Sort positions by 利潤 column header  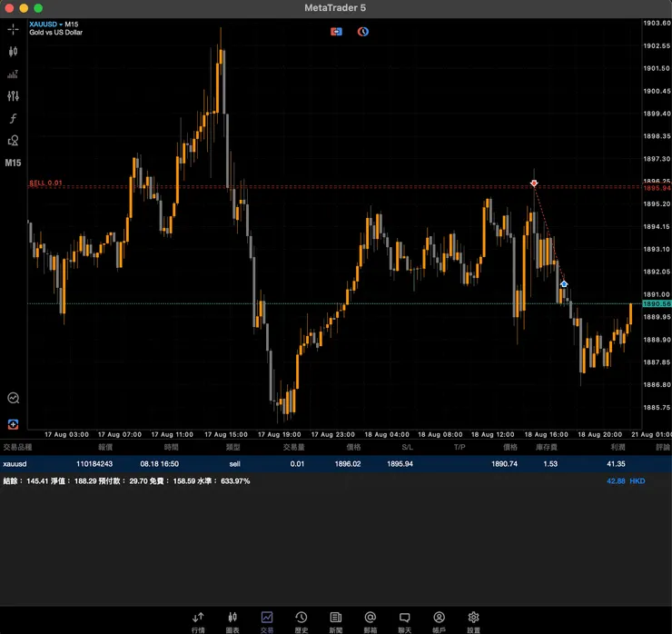[x=618, y=447]
